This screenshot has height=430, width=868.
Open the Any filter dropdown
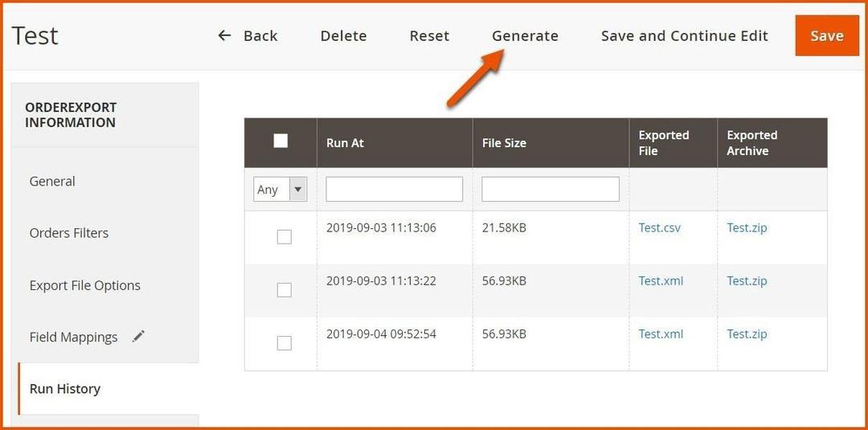pos(280,190)
